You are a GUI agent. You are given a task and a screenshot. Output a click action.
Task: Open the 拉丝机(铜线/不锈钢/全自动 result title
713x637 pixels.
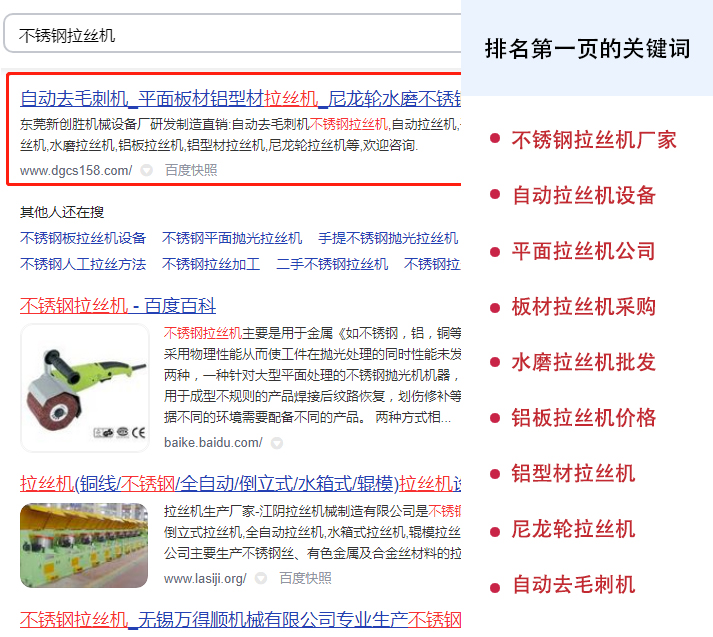[241, 484]
